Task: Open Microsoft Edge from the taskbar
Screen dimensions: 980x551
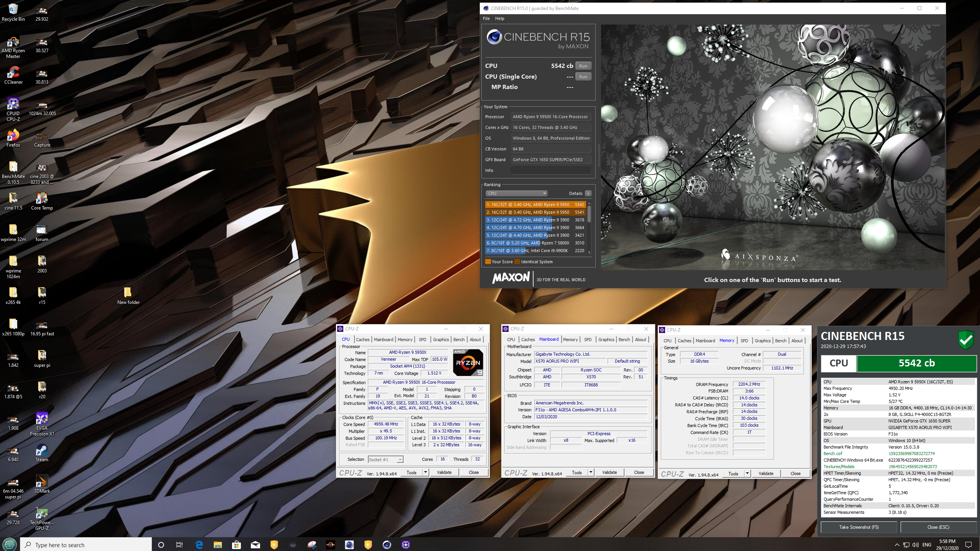Action: point(199,544)
